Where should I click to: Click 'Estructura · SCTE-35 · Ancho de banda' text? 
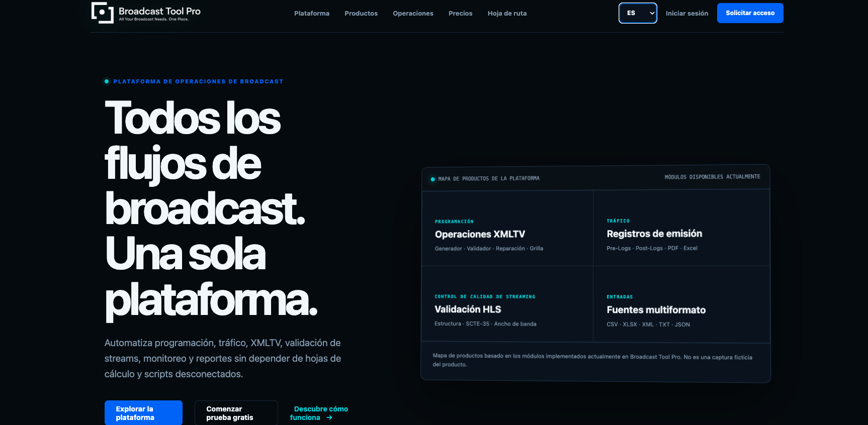tap(485, 324)
